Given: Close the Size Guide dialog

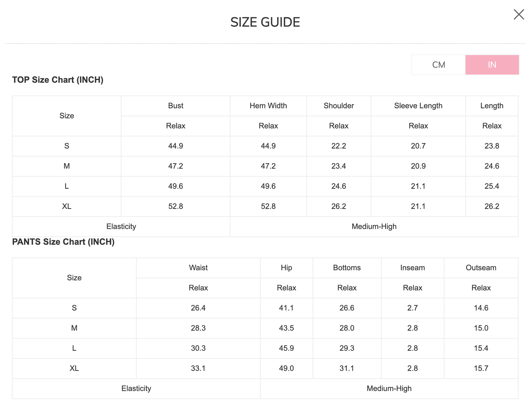Looking at the screenshot, I should [519, 14].
